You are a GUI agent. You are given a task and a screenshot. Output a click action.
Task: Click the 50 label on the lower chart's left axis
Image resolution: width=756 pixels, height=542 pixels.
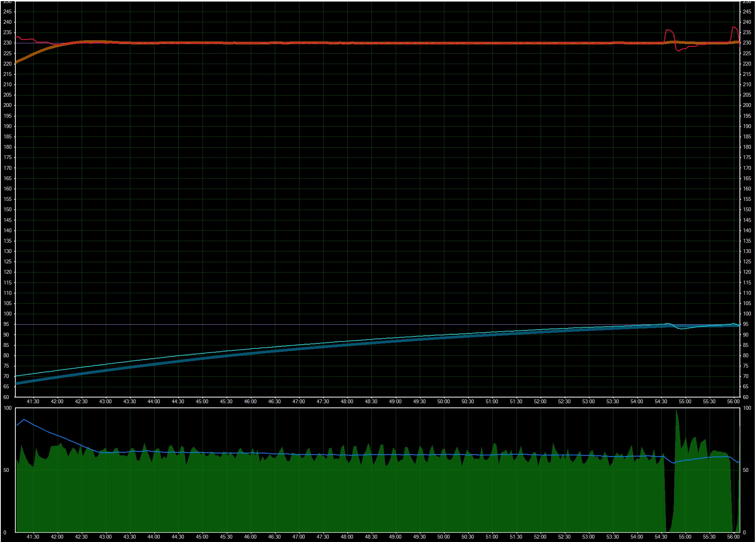coord(6,470)
